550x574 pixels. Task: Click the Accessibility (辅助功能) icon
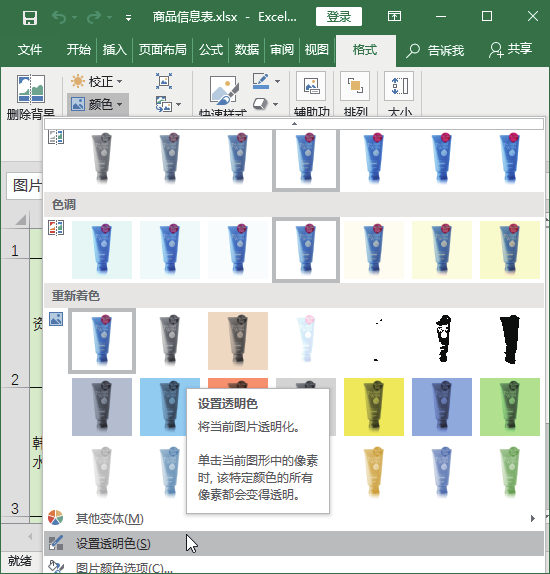[x=311, y=86]
